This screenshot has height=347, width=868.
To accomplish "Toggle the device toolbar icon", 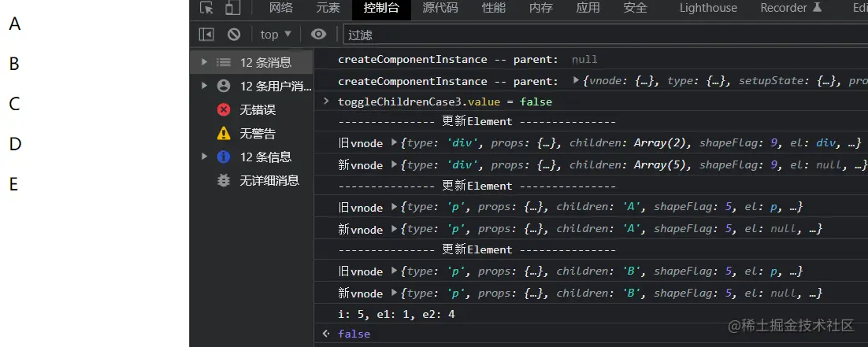I will (x=233, y=8).
